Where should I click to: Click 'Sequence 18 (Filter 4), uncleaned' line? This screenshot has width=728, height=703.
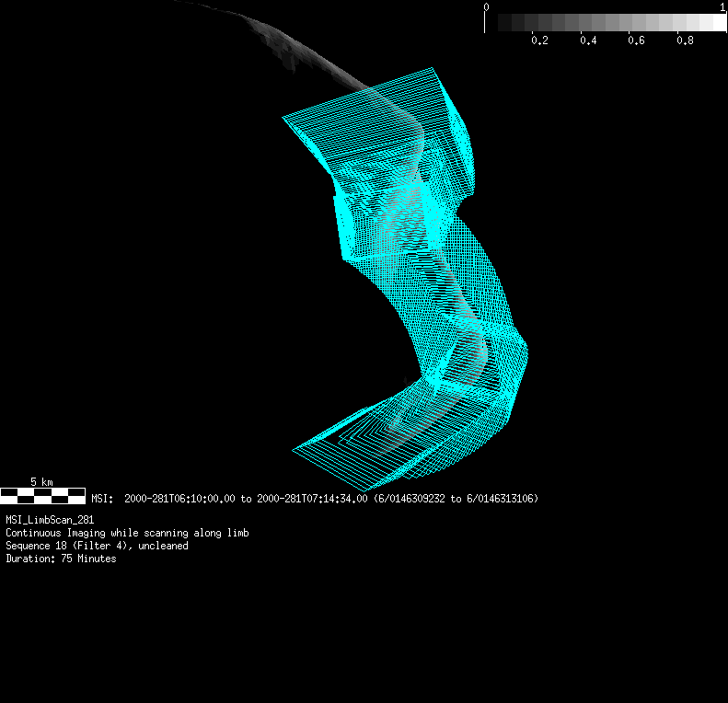97,546
